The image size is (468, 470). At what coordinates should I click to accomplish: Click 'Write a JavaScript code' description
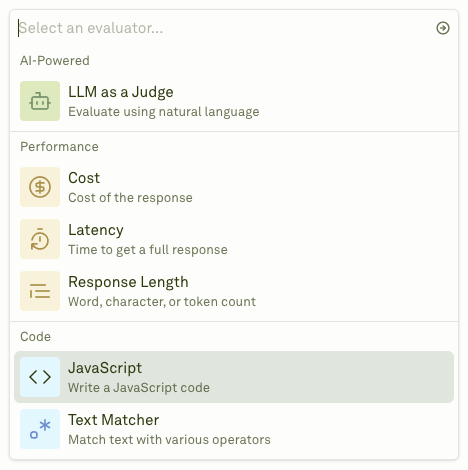(x=139, y=388)
